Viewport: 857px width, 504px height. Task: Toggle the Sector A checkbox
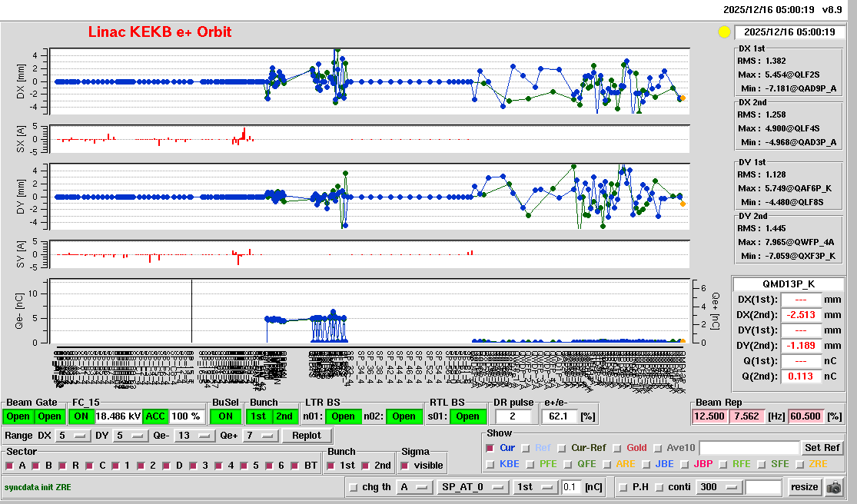click(12, 466)
